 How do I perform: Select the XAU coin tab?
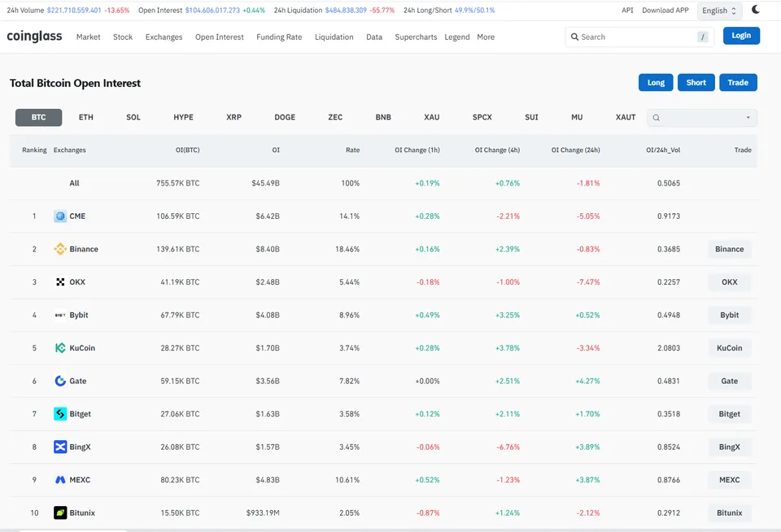pyautogui.click(x=431, y=118)
